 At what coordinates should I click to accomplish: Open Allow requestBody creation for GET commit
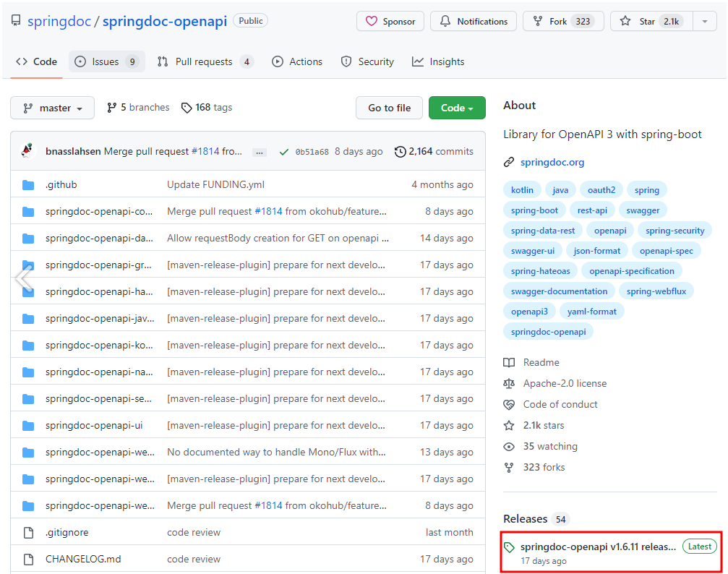(278, 239)
